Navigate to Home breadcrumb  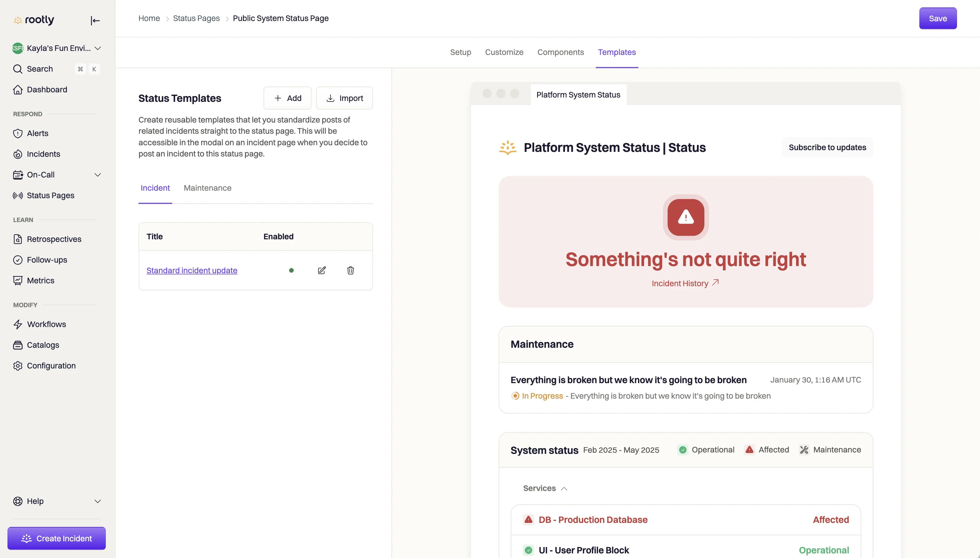click(x=149, y=18)
